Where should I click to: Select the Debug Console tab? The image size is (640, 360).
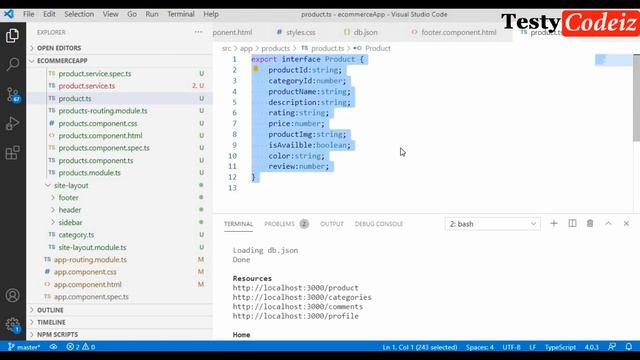pyautogui.click(x=378, y=224)
